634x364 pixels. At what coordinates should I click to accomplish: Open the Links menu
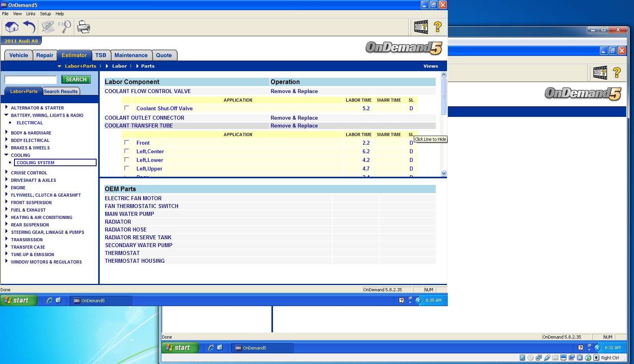point(31,14)
